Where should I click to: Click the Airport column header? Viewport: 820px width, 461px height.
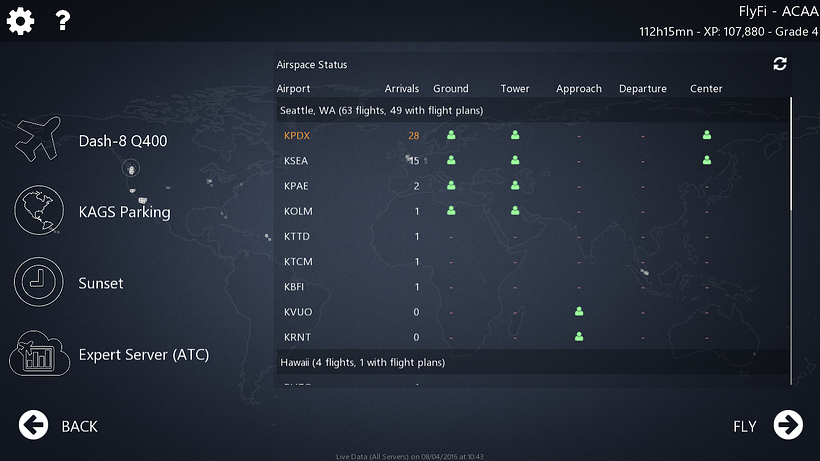pyautogui.click(x=293, y=89)
